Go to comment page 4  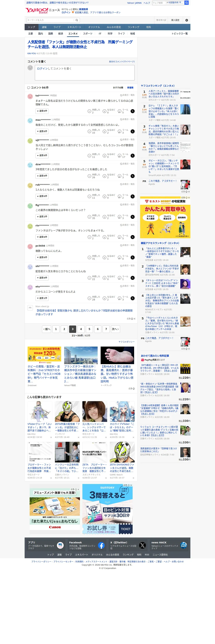81,329
